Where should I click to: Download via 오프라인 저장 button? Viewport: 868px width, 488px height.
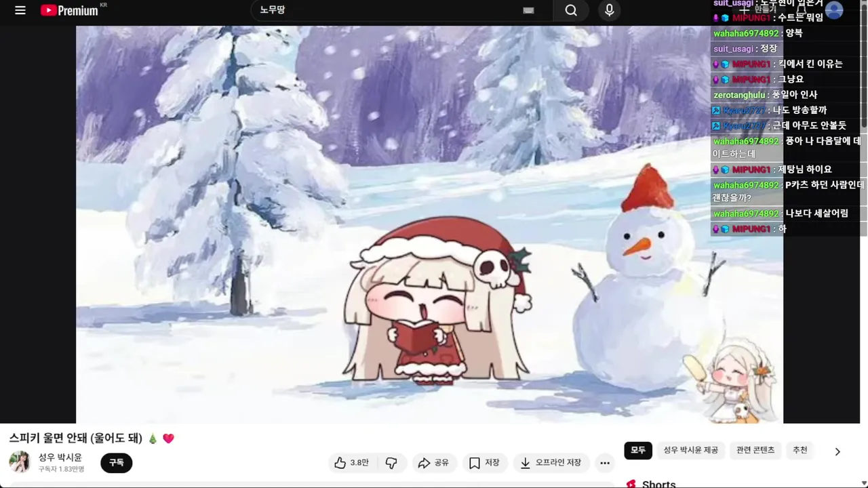click(x=551, y=463)
